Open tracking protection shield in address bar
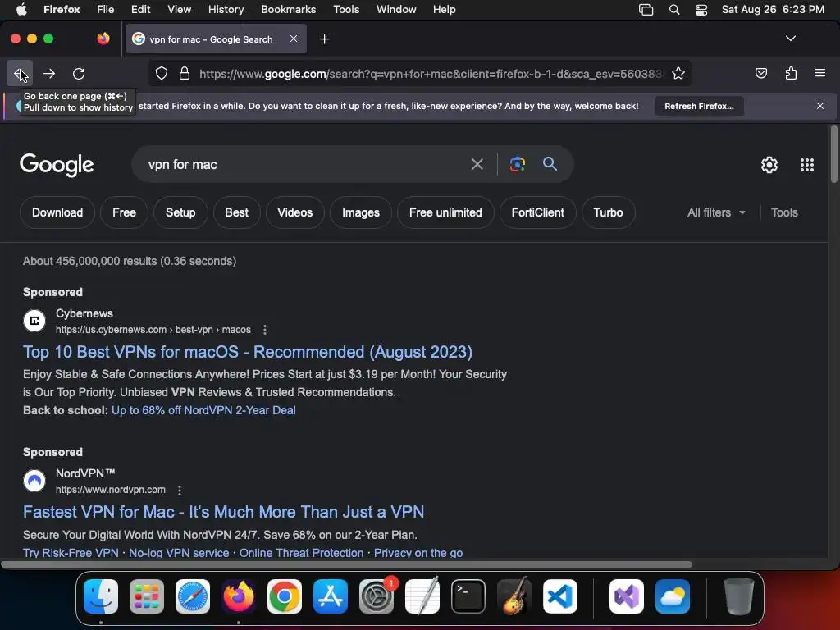 coord(162,73)
